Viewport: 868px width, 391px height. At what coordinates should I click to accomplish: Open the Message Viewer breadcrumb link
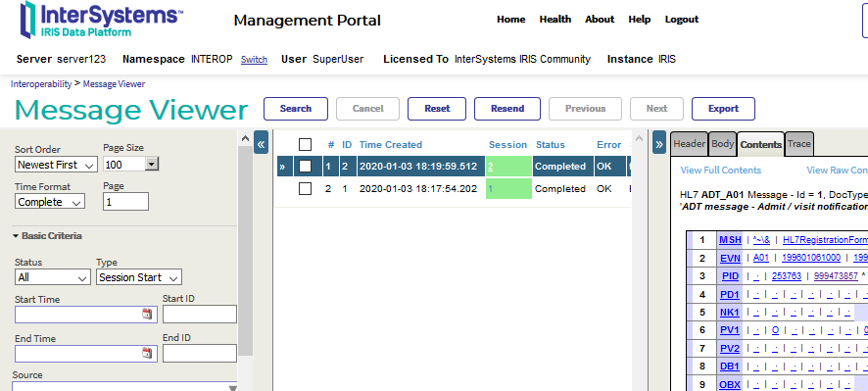click(x=114, y=84)
